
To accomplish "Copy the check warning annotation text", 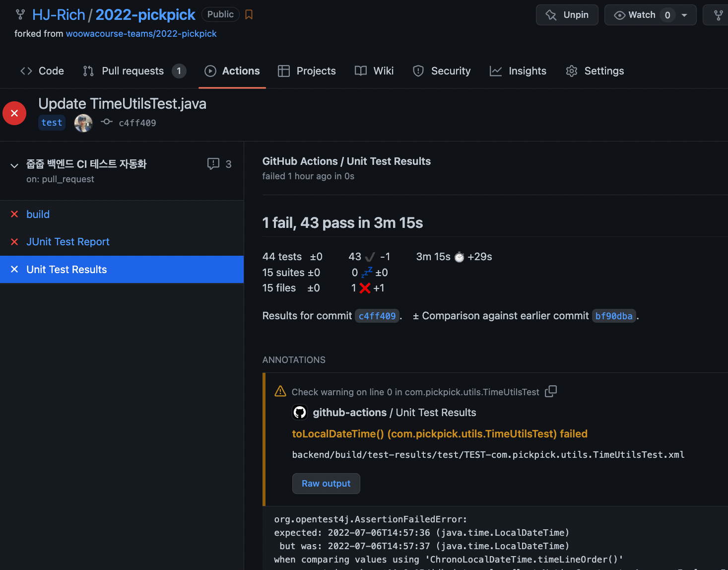I will click(x=551, y=391).
